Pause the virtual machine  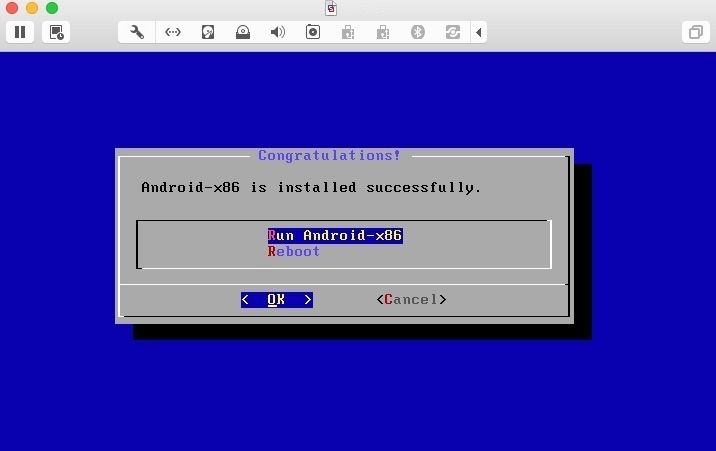[x=20, y=32]
